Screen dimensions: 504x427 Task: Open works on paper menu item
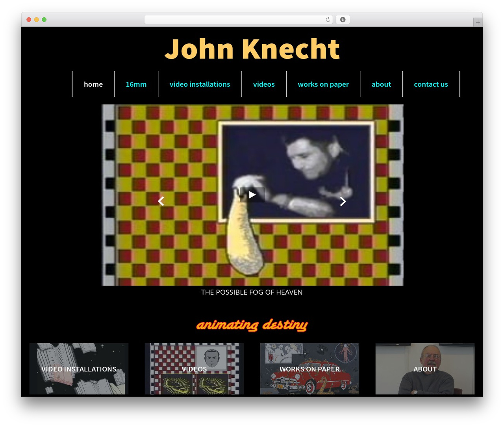pyautogui.click(x=323, y=84)
